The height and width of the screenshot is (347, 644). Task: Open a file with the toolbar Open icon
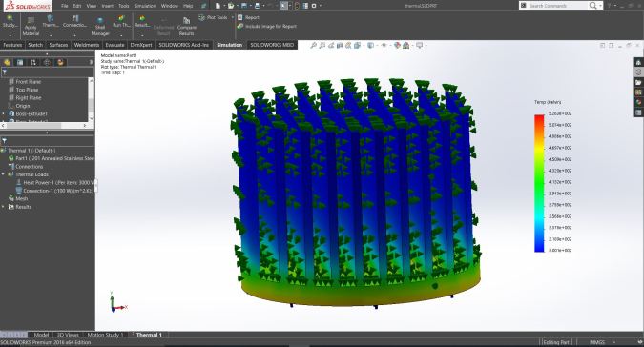coord(231,6)
